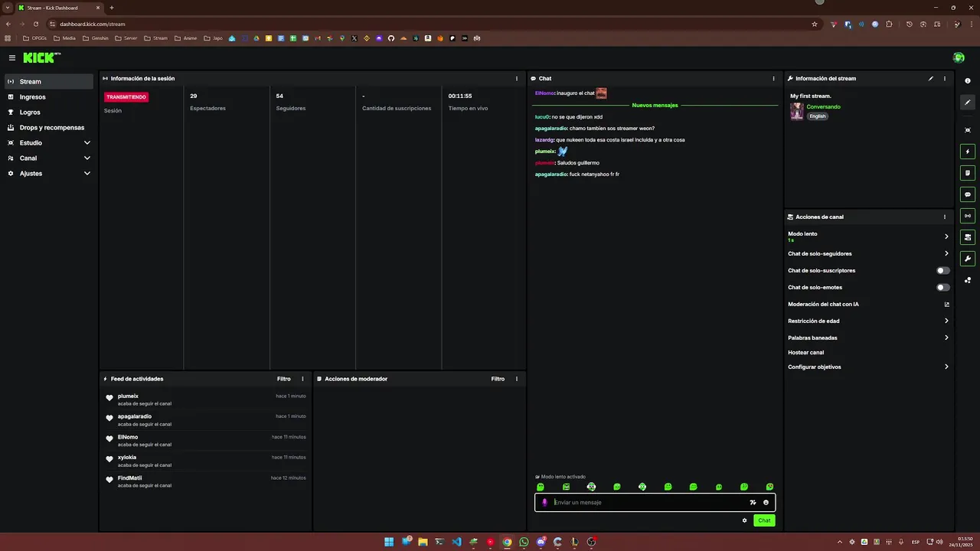The height and width of the screenshot is (551, 980).
Task: Open Acciones de canal panel options menu
Action: (x=945, y=217)
